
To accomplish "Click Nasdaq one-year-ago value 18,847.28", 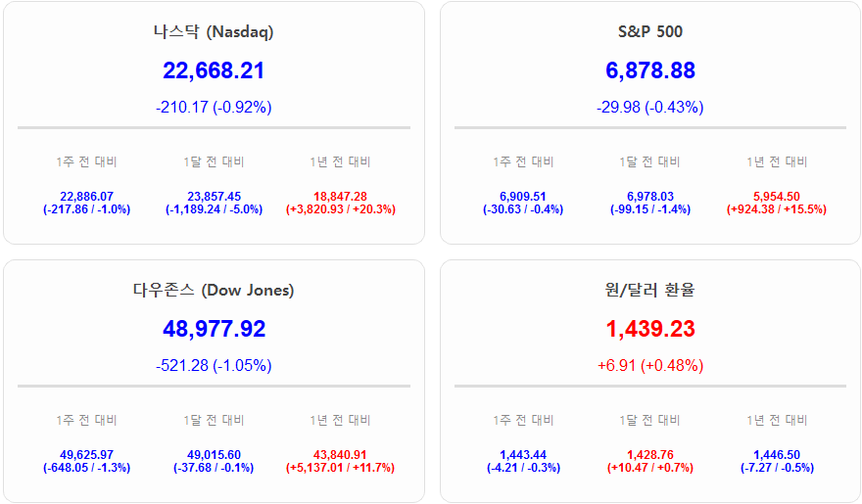I will tap(340, 197).
